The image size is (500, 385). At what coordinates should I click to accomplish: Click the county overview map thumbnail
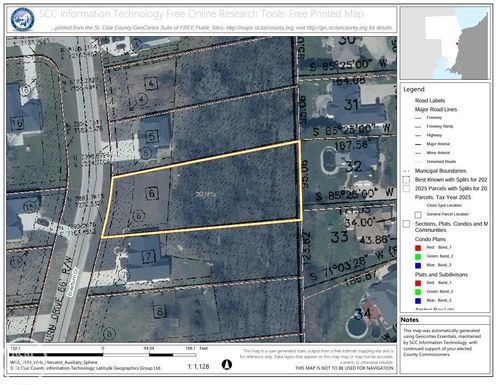(445, 43)
